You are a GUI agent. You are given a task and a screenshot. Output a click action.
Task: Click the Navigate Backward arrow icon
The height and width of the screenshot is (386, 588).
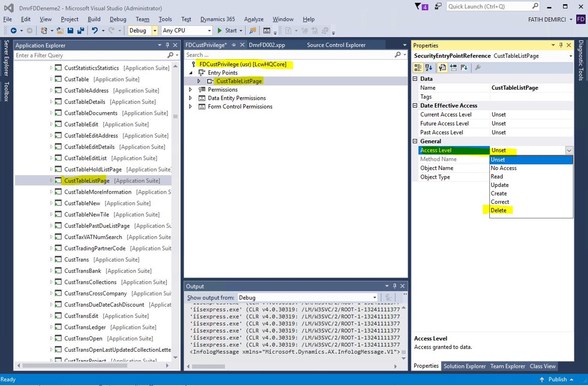14,30
